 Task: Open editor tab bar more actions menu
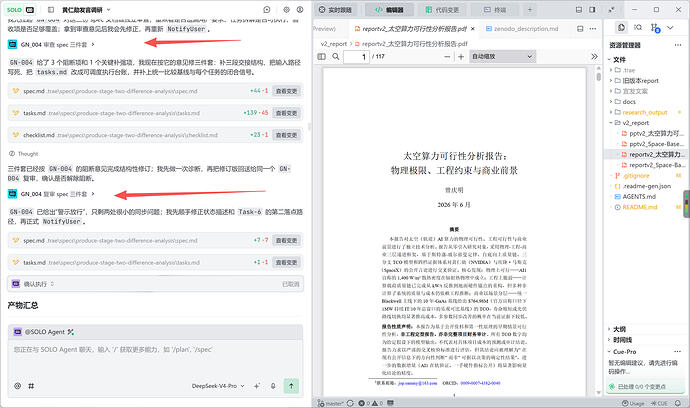(x=593, y=29)
